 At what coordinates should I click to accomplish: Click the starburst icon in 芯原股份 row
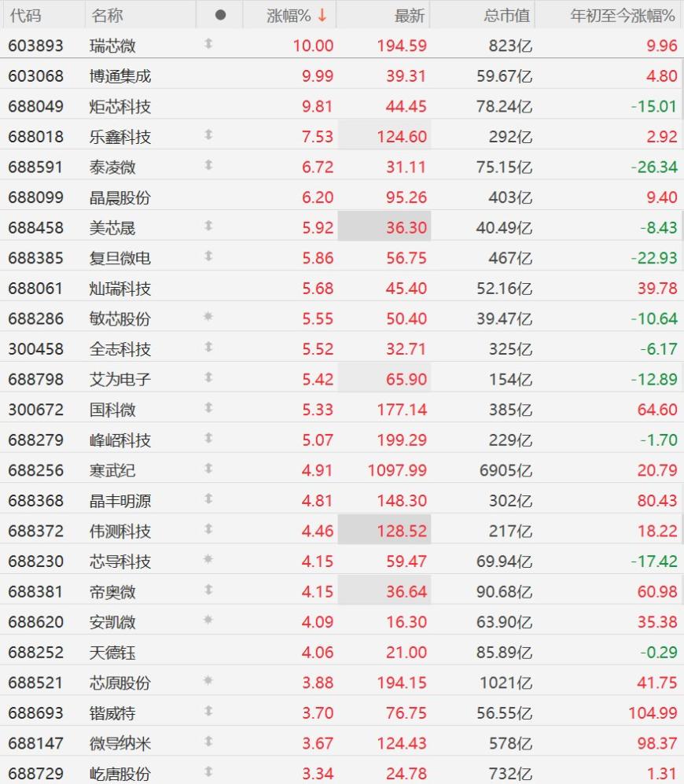(208, 680)
